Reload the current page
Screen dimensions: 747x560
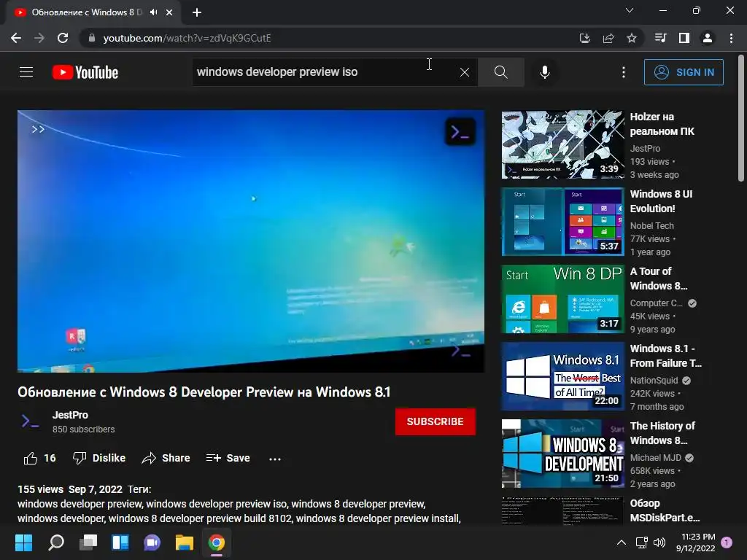tap(63, 38)
